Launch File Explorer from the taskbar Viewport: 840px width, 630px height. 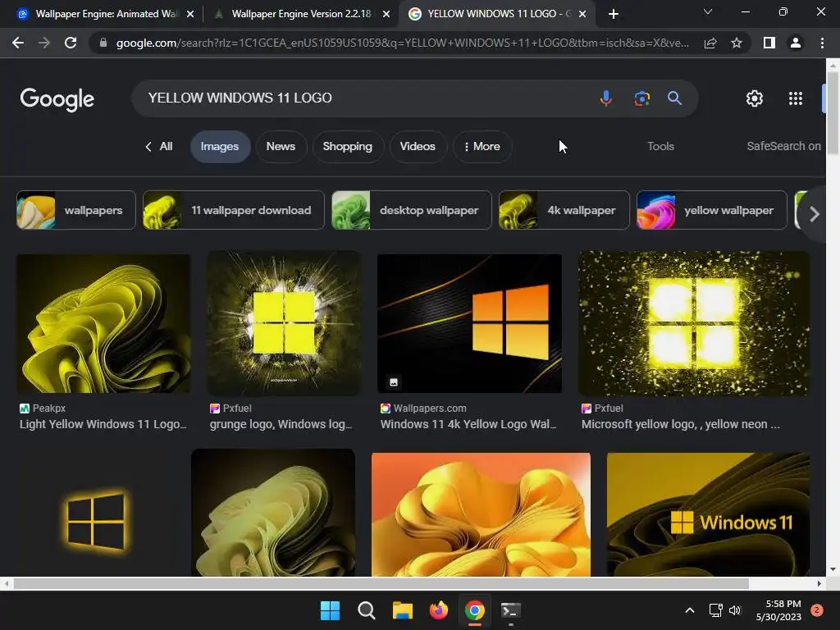[x=402, y=610]
